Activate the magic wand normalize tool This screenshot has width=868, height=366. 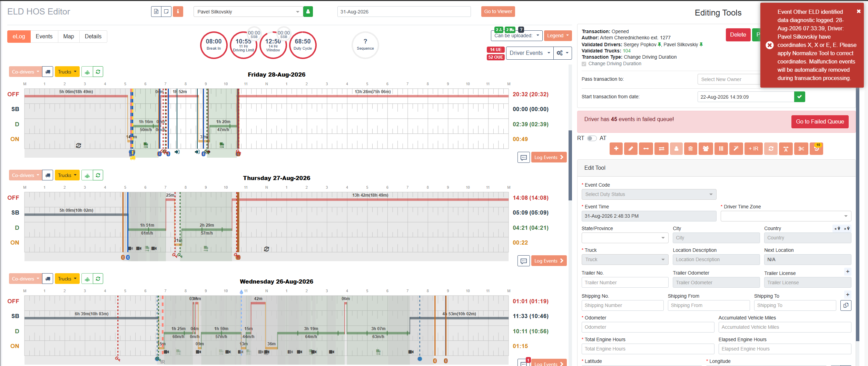pos(736,149)
